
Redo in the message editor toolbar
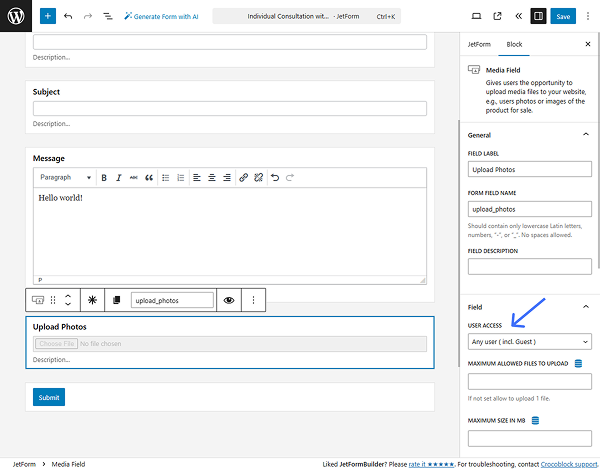290,178
